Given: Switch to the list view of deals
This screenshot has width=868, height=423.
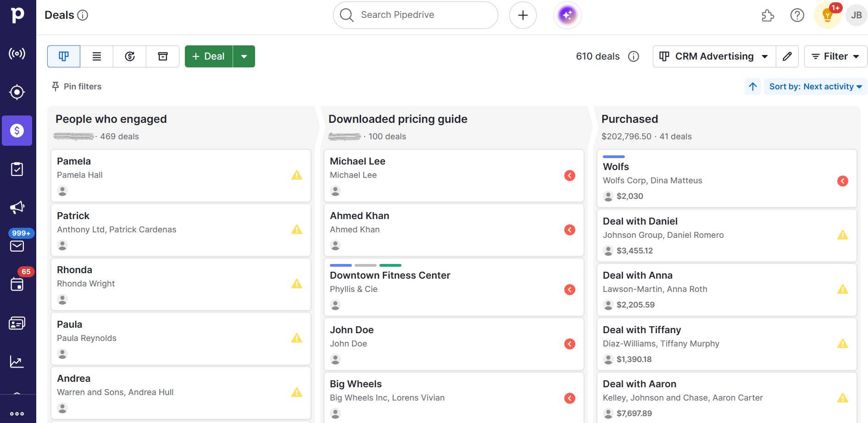Looking at the screenshot, I should tap(96, 56).
